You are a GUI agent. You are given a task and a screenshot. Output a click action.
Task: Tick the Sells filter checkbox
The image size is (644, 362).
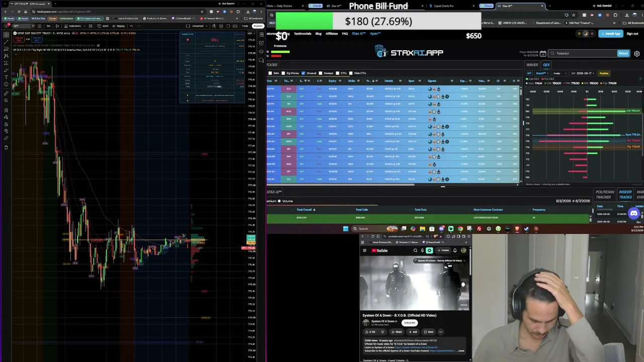click(270, 73)
